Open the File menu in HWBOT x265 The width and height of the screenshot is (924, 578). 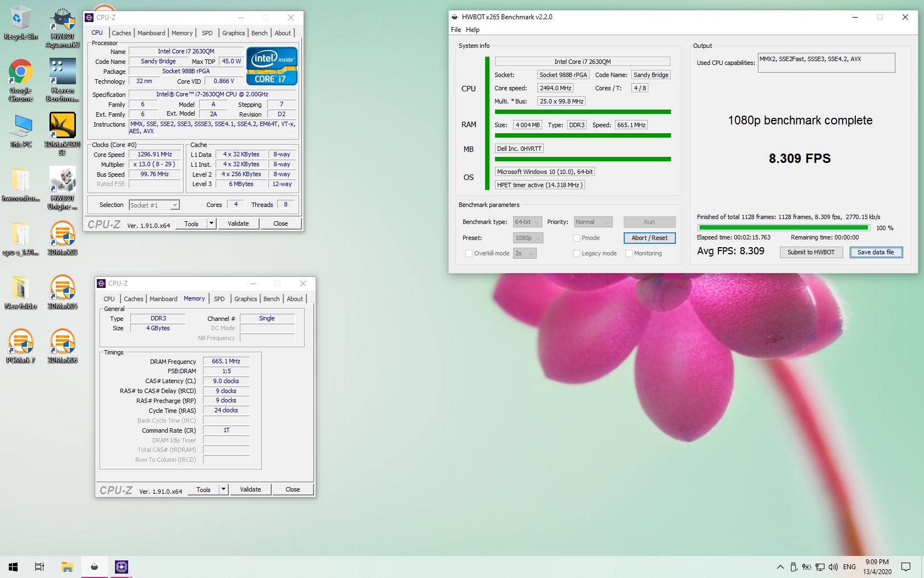tap(456, 30)
